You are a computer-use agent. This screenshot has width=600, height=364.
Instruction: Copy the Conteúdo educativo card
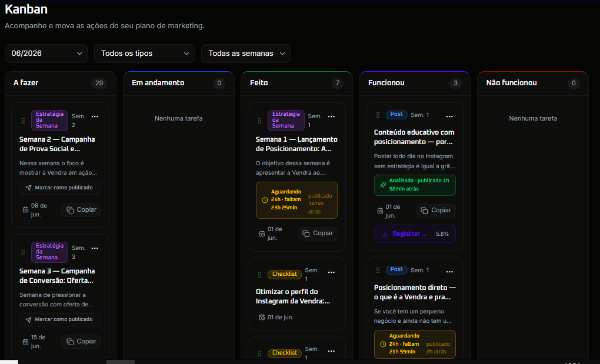[x=436, y=211]
